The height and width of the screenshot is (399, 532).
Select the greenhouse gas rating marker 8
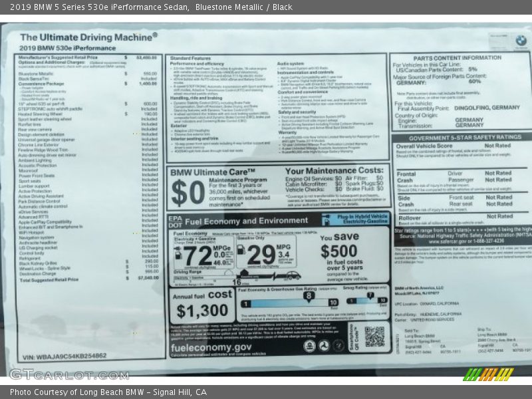(x=309, y=296)
